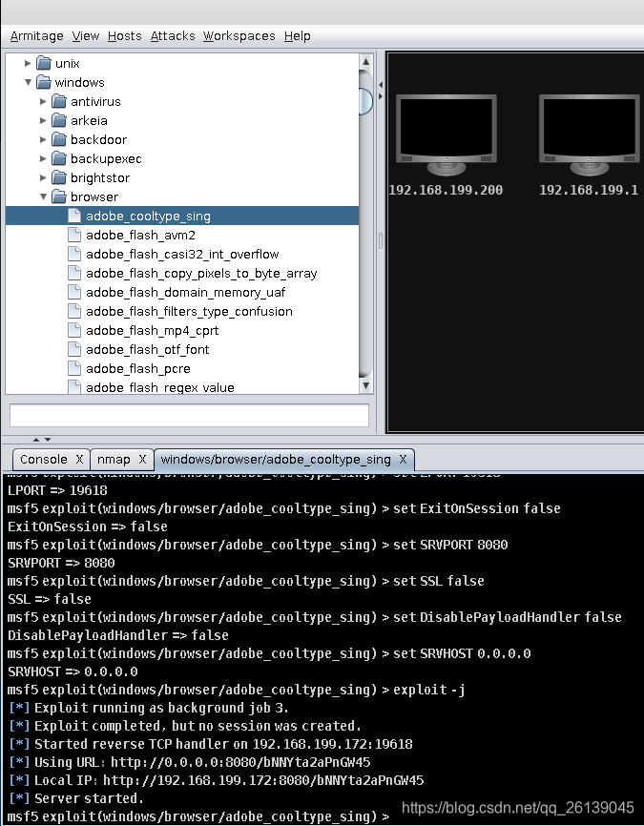Screen dimensions: 644x826
Task: Select the adobe_flash_mp4_cprt module text
Action: [x=153, y=330]
